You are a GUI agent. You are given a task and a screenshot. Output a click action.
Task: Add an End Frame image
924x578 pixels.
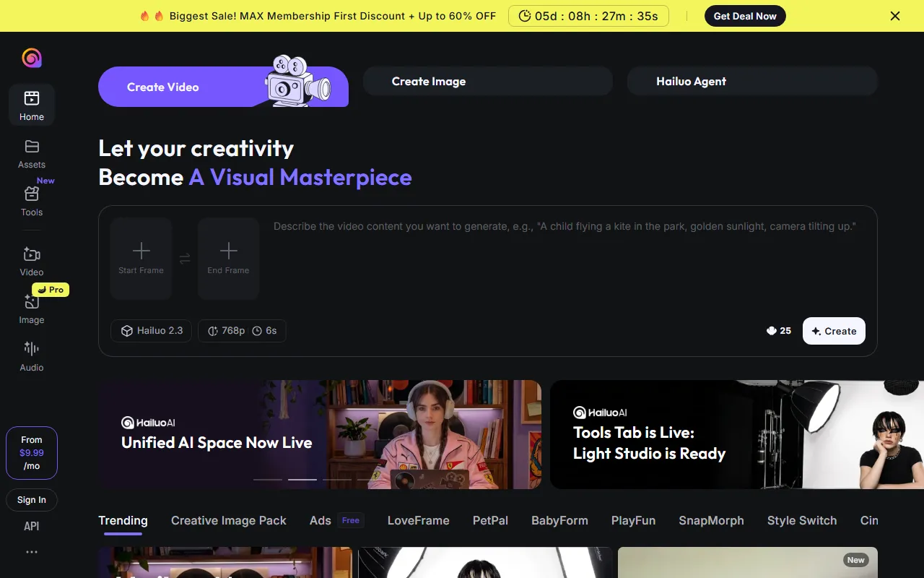pos(228,259)
